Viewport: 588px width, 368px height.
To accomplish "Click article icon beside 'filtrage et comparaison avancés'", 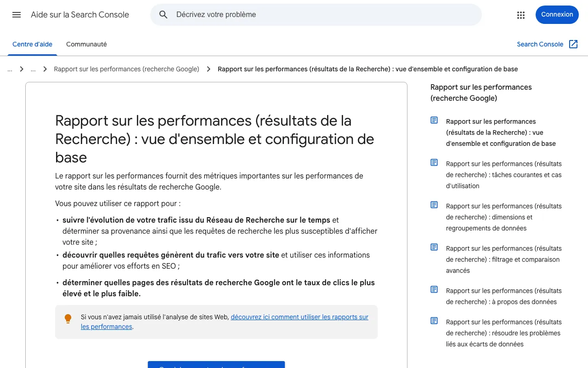I will [x=434, y=247].
